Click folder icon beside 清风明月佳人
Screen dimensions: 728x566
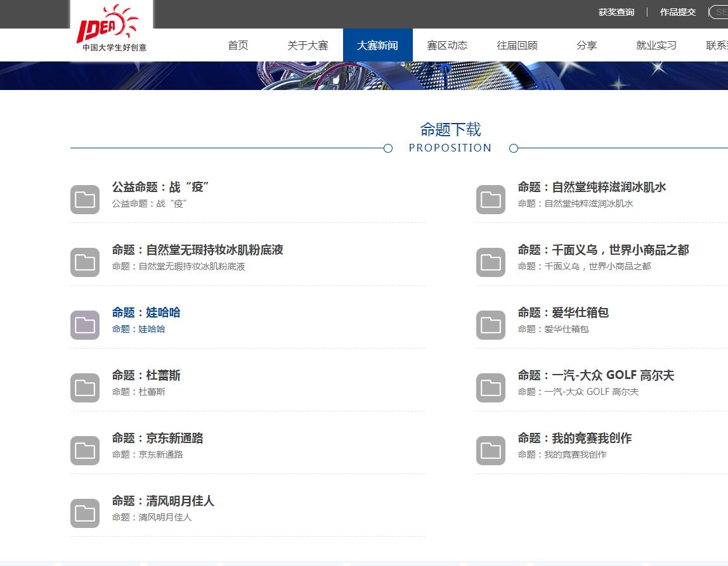(x=85, y=513)
